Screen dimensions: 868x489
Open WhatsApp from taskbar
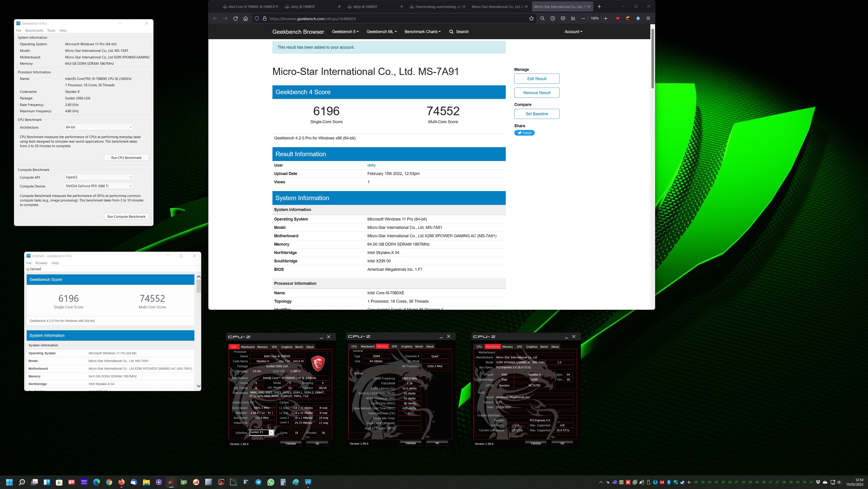271,482
